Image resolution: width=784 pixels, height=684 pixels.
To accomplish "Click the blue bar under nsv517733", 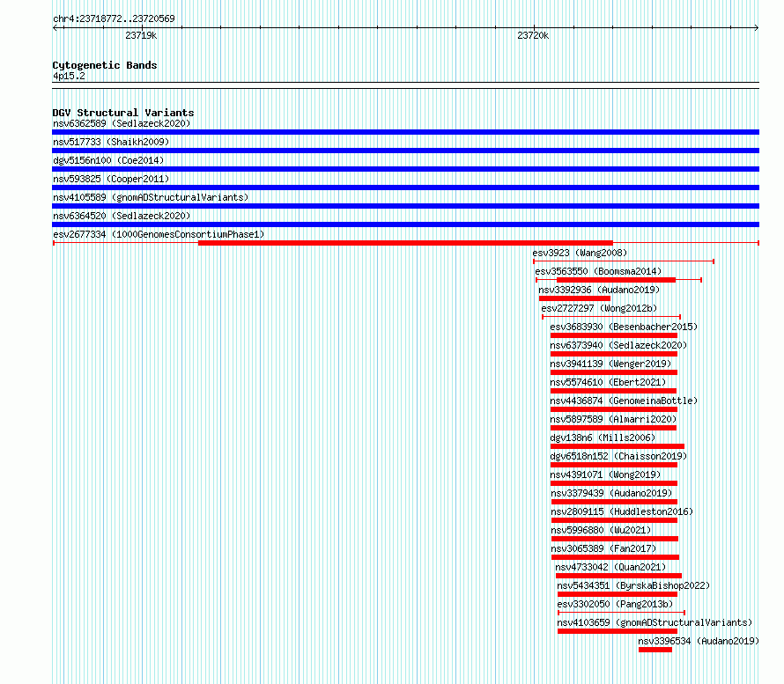I will pos(405,151).
